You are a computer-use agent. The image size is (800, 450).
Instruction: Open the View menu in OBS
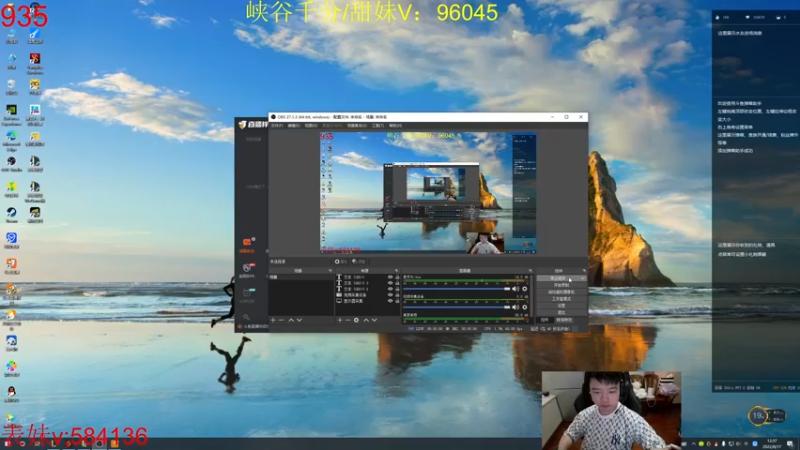[311, 126]
